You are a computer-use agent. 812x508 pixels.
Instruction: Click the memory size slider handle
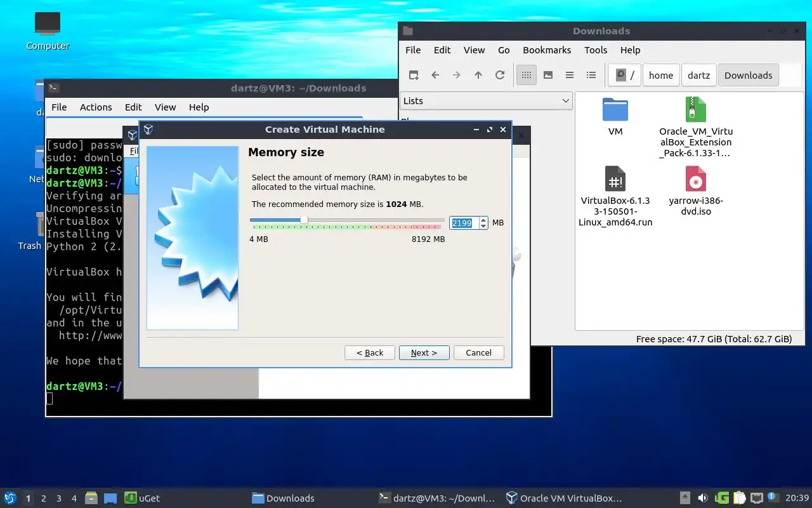point(304,220)
